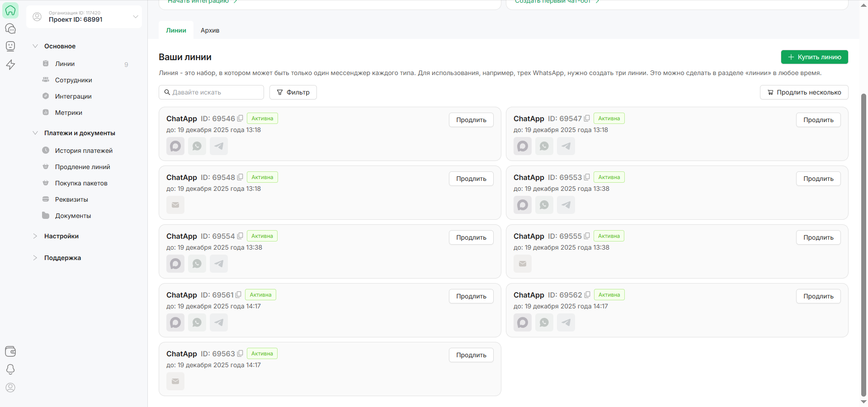Collapse the Основное section

pos(35,46)
